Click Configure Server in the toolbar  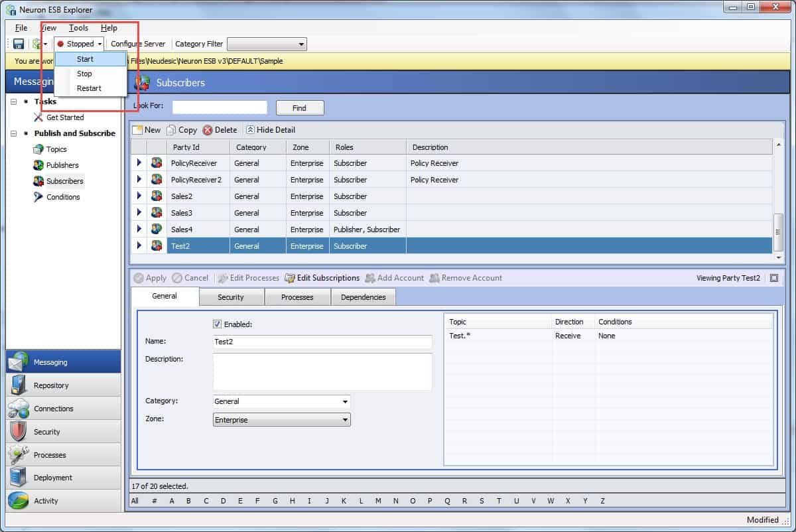coord(138,44)
